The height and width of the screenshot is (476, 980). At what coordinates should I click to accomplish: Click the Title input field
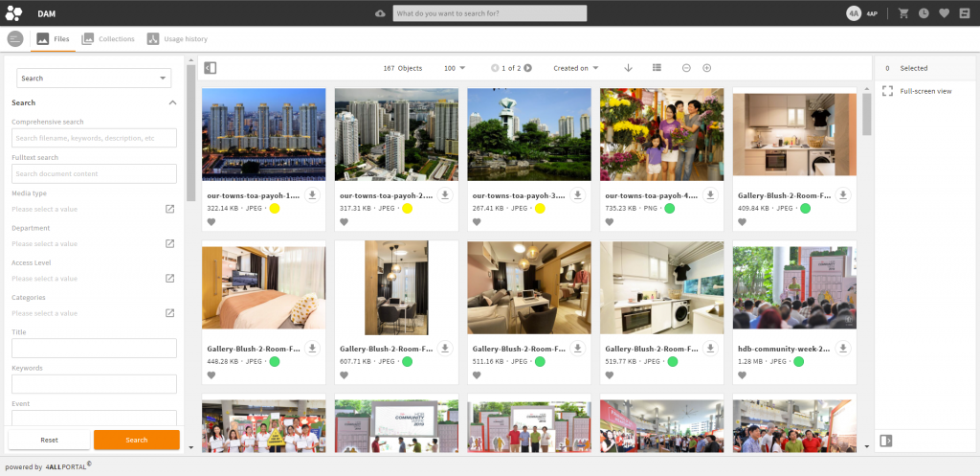94,349
